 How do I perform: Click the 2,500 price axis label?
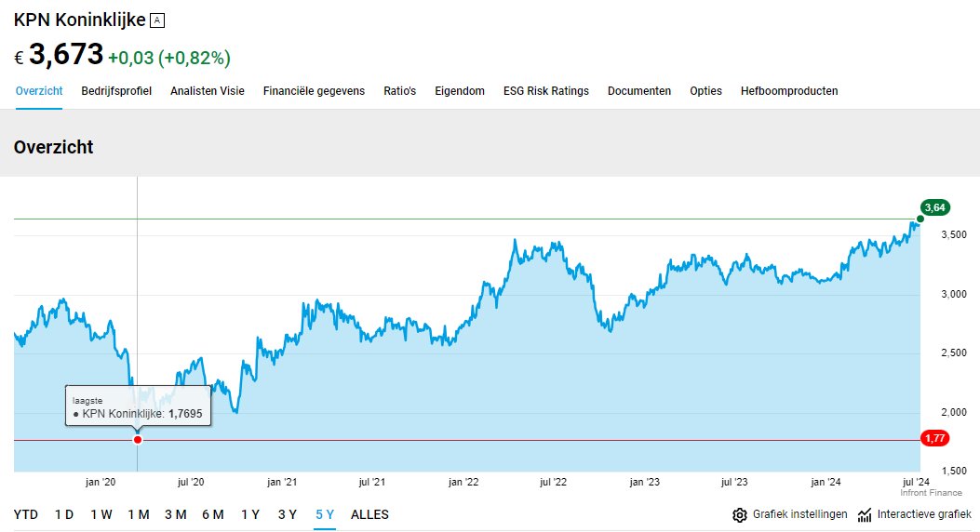(x=954, y=352)
